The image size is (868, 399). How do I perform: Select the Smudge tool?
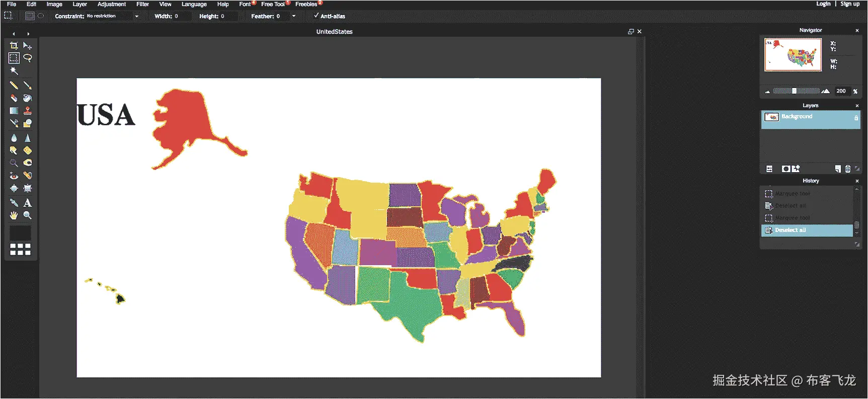coord(14,150)
